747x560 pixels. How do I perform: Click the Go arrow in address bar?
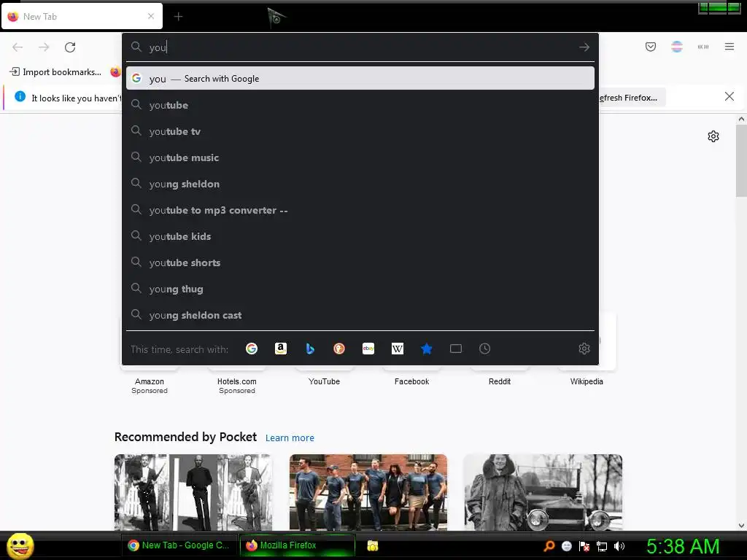click(584, 47)
